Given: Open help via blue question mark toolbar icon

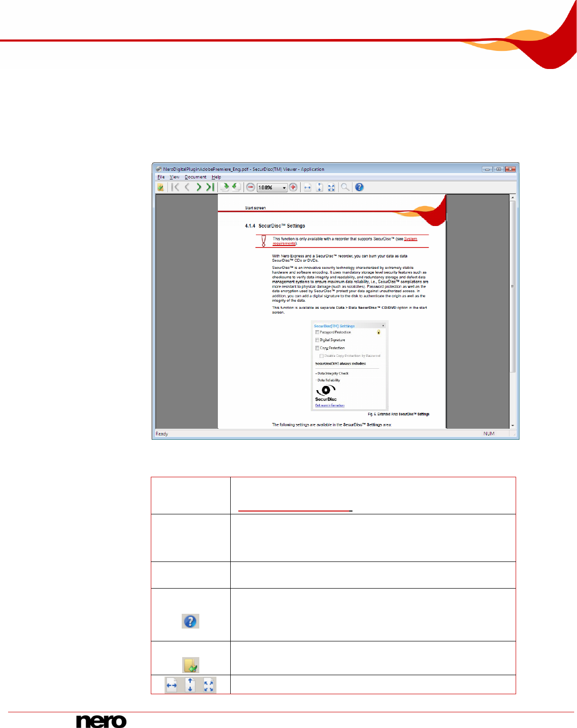Looking at the screenshot, I should pos(360,187).
